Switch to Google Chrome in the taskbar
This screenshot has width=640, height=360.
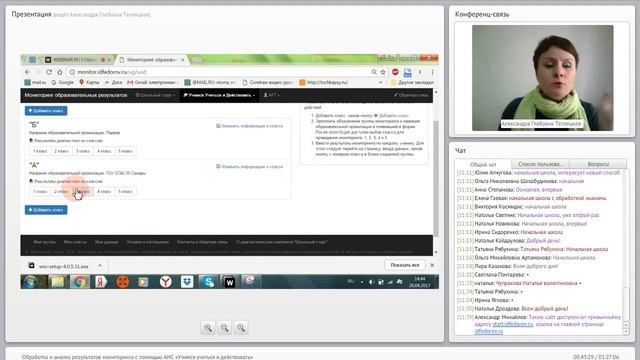[80, 282]
